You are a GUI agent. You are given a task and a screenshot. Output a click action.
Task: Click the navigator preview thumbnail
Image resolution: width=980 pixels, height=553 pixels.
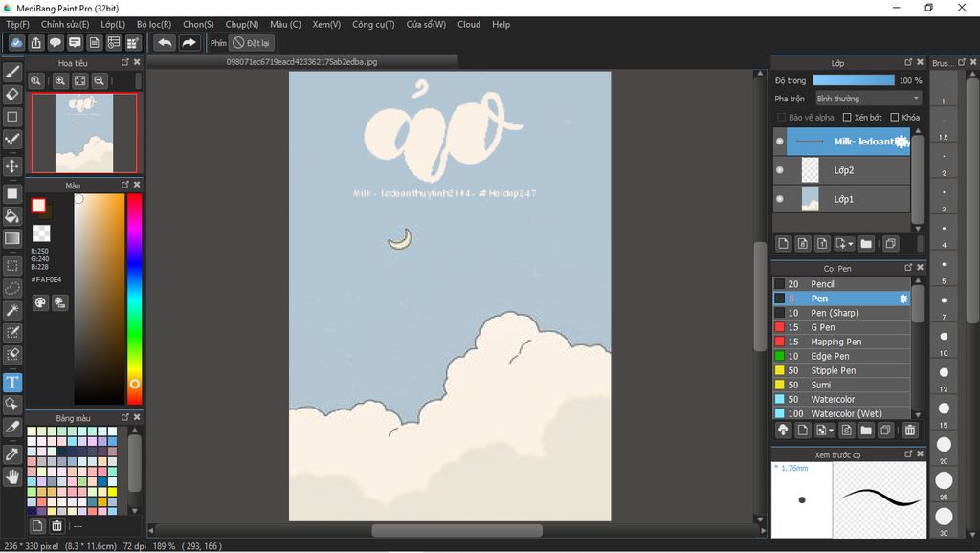tap(84, 133)
